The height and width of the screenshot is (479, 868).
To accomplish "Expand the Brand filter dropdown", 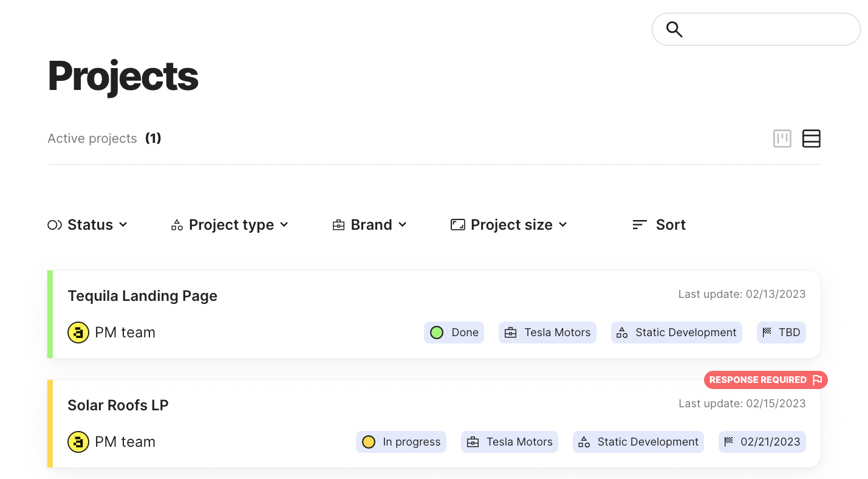I will click(x=369, y=225).
